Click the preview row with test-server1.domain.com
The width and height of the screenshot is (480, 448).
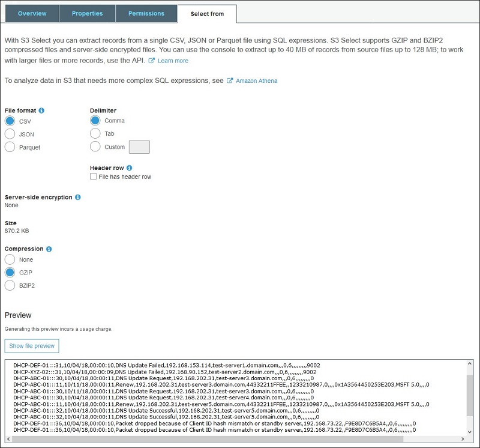[167, 365]
